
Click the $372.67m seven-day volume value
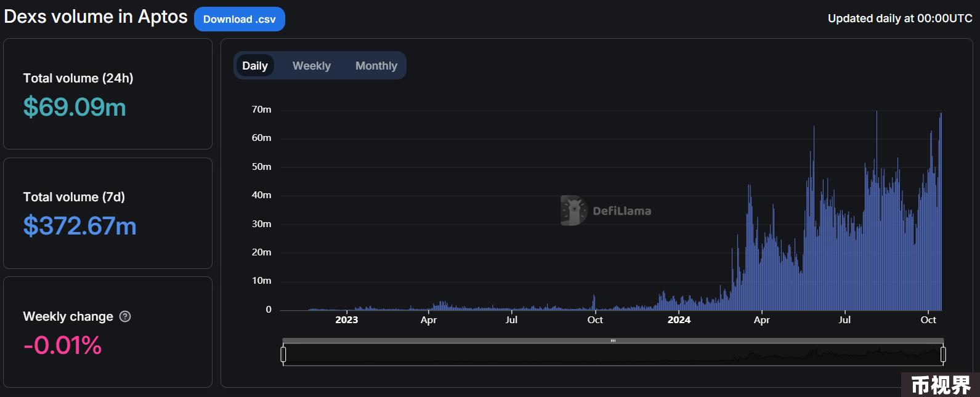pyautogui.click(x=79, y=226)
